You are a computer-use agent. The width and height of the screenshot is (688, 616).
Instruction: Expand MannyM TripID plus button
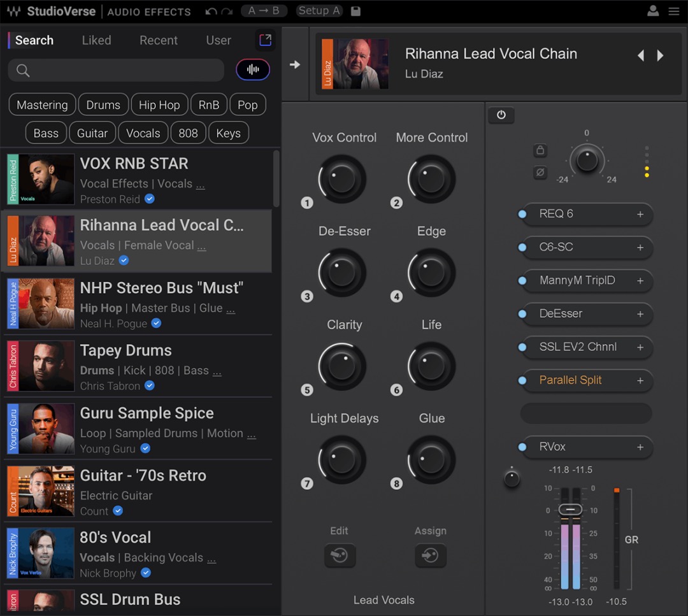[x=640, y=281]
